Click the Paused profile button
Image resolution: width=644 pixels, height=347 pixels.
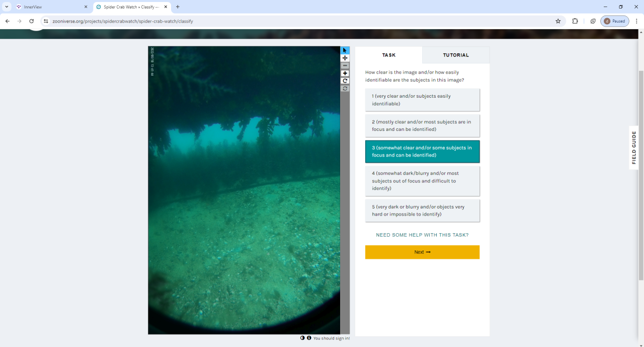coord(614,21)
